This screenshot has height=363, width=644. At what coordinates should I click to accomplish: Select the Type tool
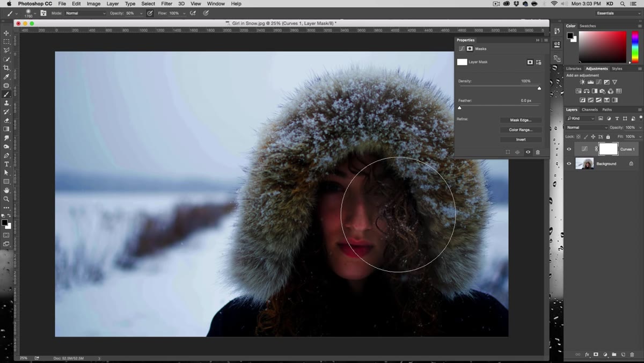[6, 164]
